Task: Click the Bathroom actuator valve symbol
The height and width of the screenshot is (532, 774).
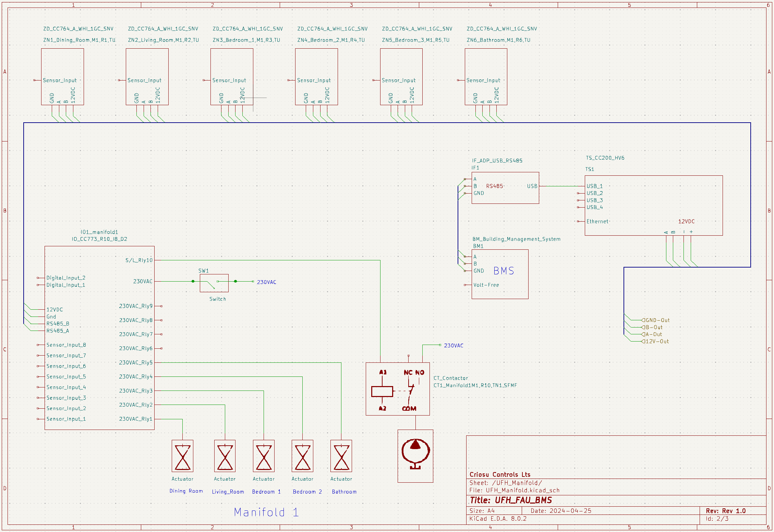Action: click(341, 457)
